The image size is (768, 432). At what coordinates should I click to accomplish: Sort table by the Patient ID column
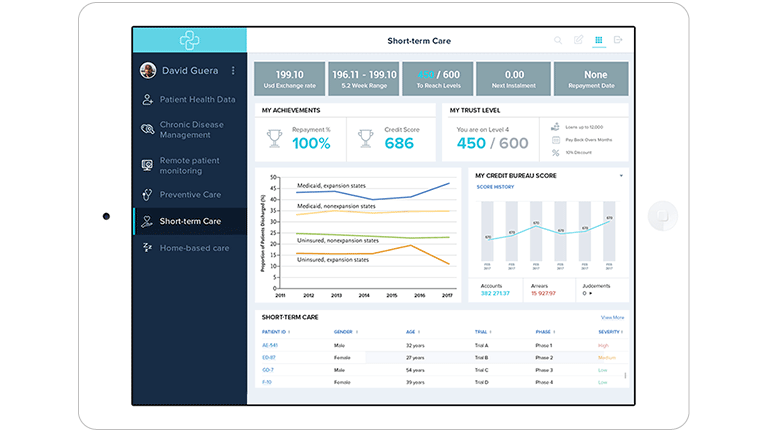(x=275, y=331)
